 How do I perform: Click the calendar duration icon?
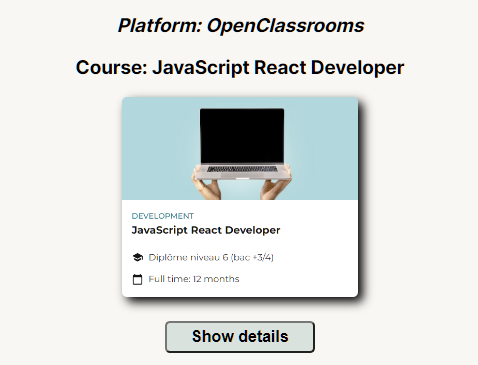[x=137, y=279]
